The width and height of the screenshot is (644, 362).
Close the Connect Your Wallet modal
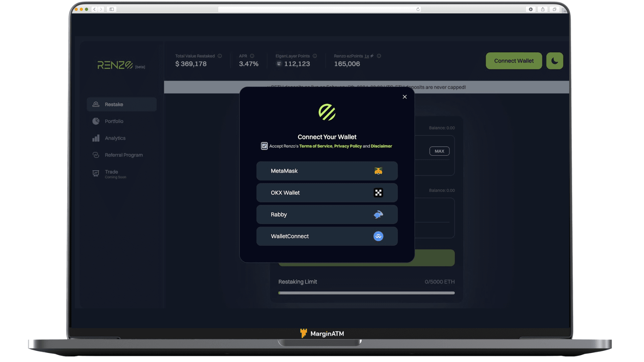coord(405,97)
